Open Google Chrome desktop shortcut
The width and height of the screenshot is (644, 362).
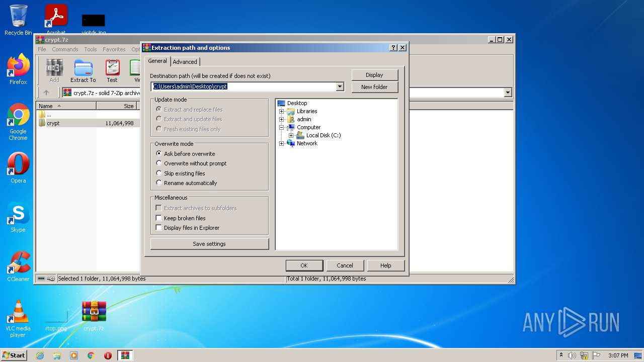point(18,122)
